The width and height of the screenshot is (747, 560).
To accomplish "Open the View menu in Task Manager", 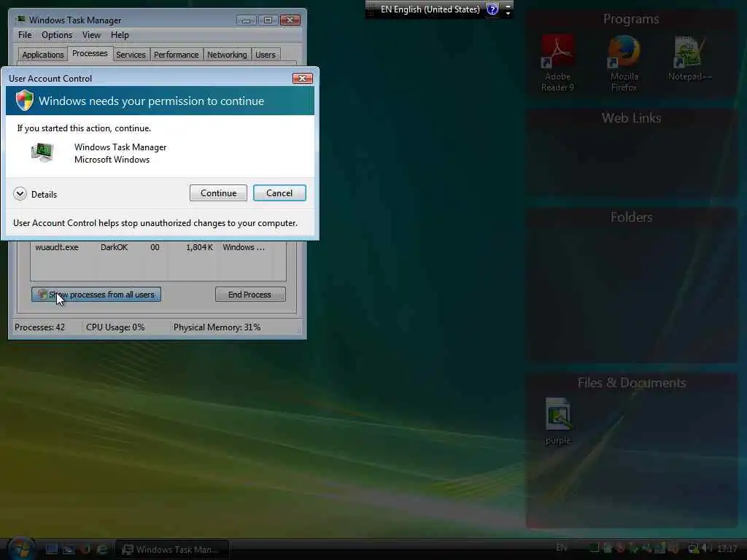I will click(91, 35).
